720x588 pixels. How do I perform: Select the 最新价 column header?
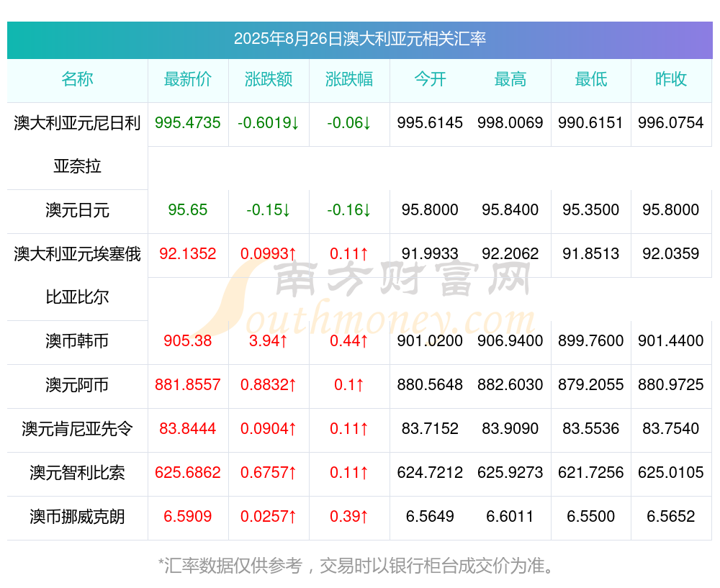coord(188,79)
